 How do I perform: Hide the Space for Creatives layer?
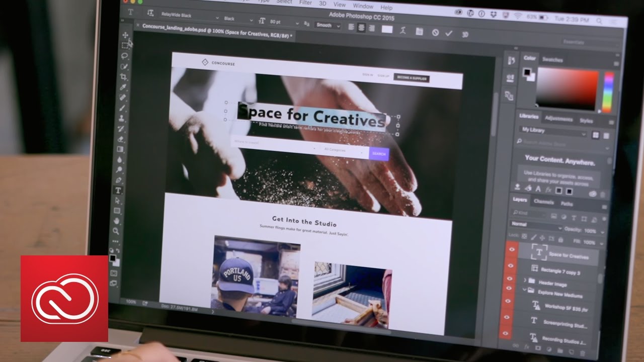pyautogui.click(x=513, y=249)
